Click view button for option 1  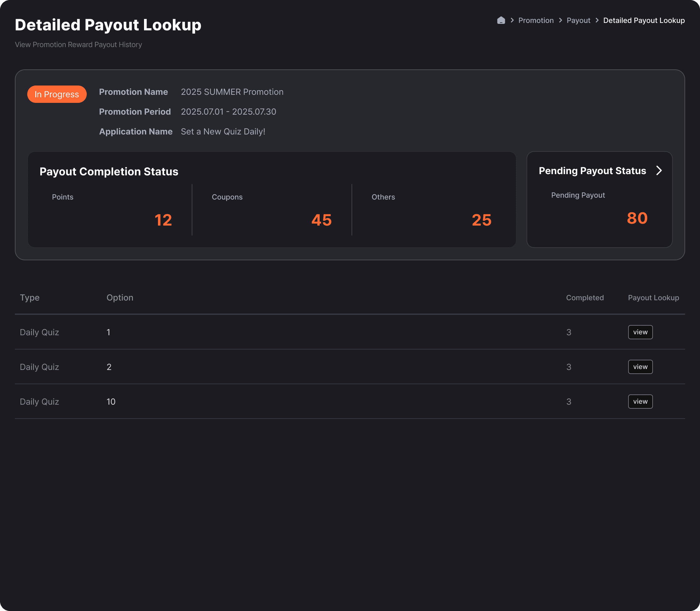640,332
